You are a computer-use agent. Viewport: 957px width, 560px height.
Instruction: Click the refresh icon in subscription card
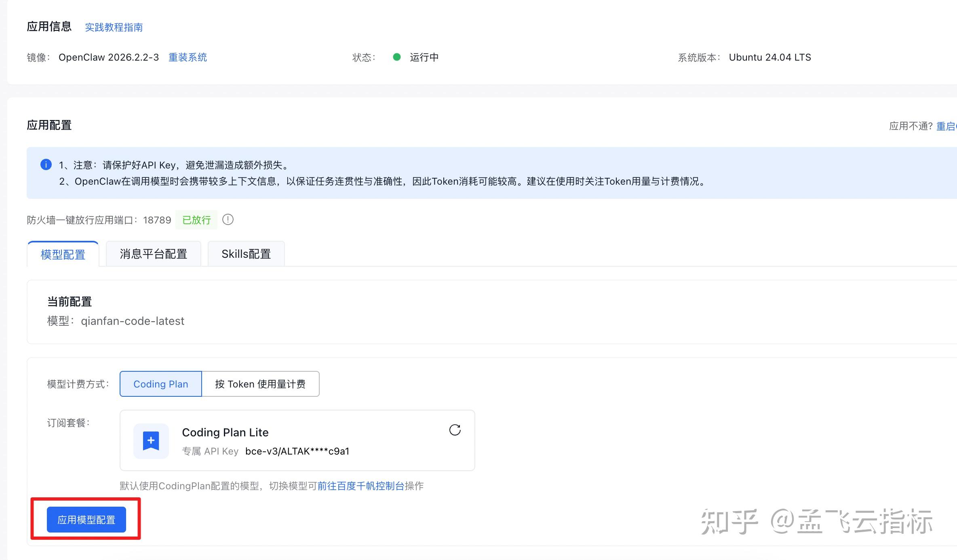click(x=455, y=430)
